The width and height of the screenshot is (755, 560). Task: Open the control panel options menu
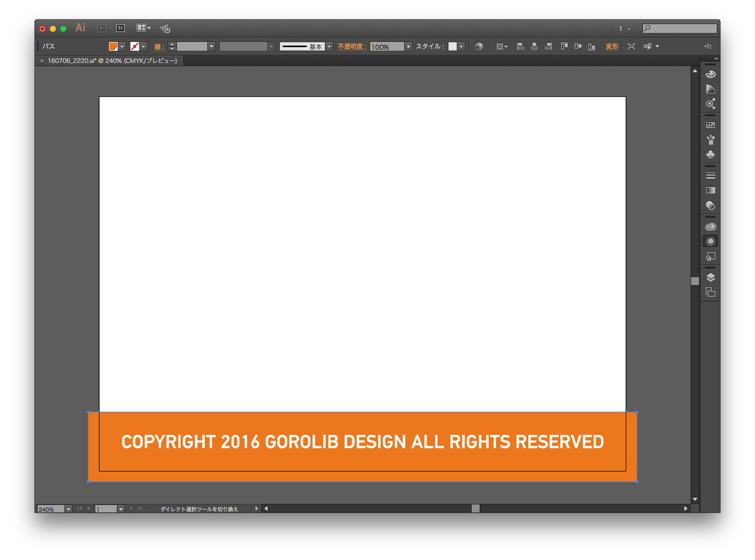coord(708,46)
